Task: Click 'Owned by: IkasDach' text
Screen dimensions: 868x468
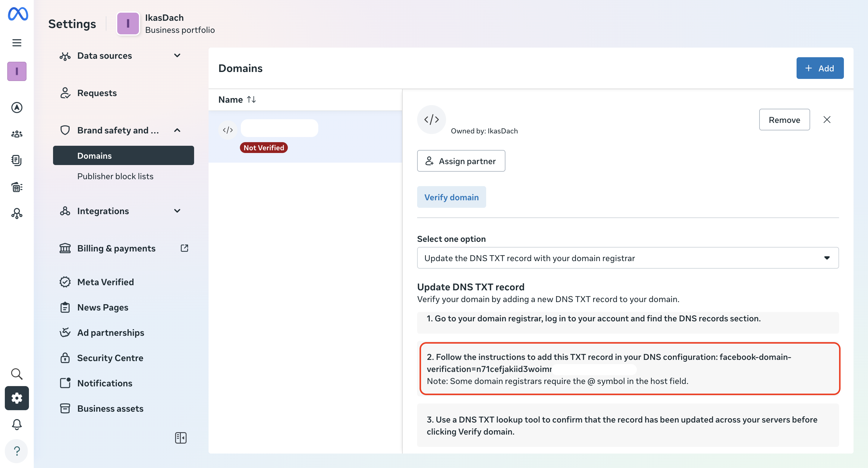Action: (x=484, y=131)
